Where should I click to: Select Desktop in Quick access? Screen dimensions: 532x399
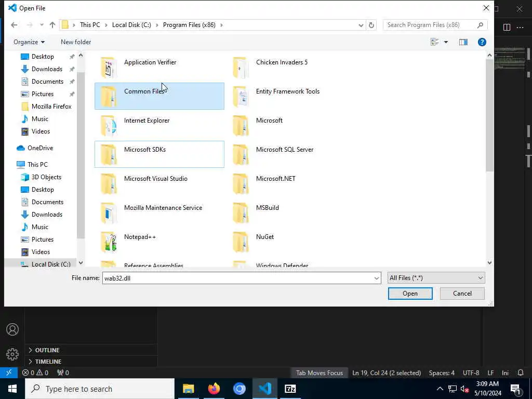tap(43, 57)
